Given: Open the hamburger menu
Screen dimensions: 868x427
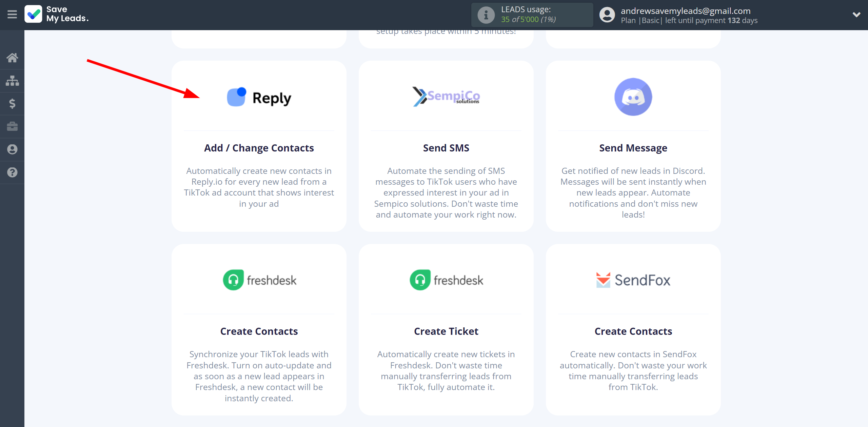Looking at the screenshot, I should point(12,15).
